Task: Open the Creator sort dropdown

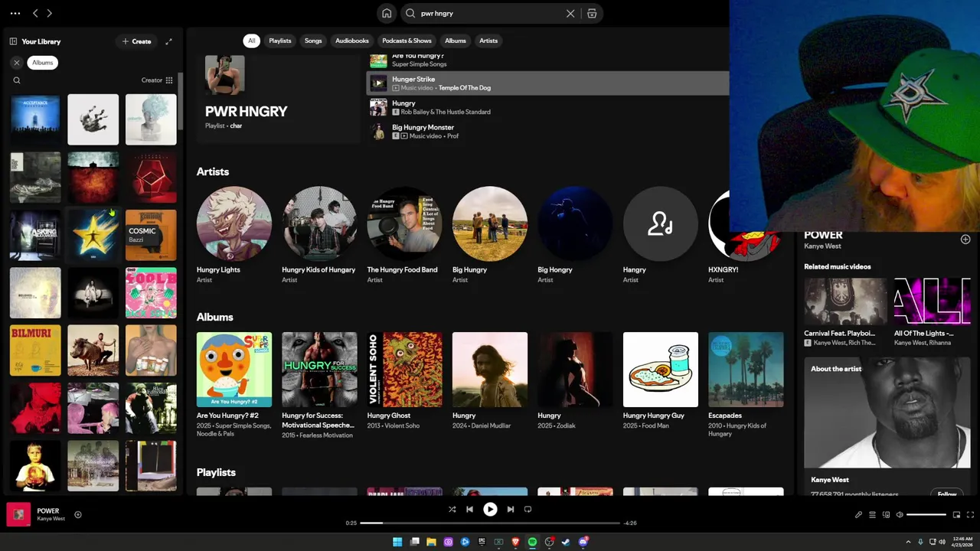Action: pos(157,80)
